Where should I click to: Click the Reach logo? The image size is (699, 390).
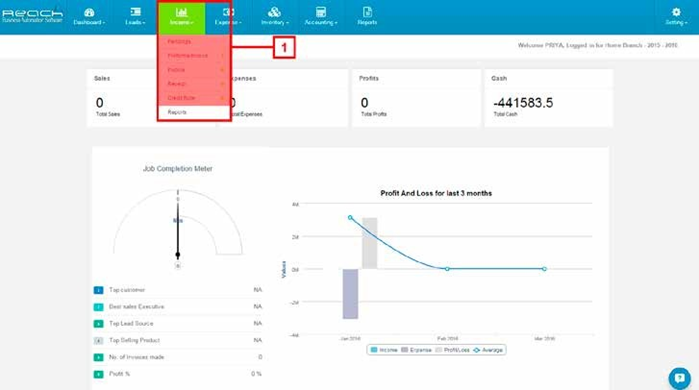point(32,16)
